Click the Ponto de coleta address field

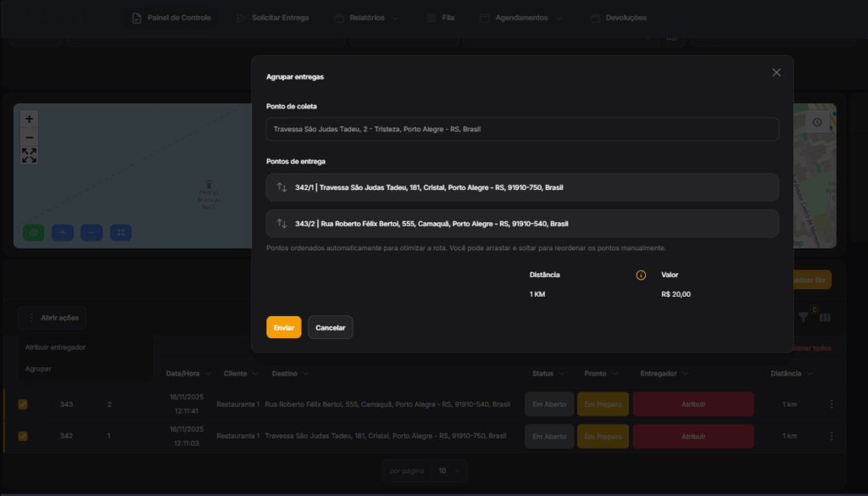click(522, 130)
